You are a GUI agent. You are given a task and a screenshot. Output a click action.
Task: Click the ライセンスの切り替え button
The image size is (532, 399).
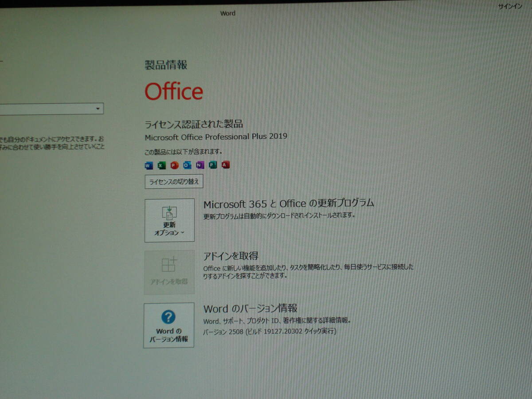tap(174, 182)
